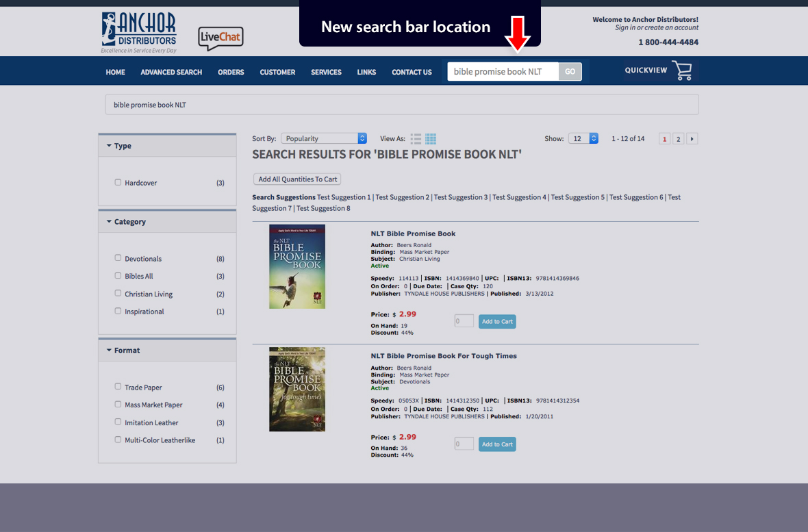808x532 pixels.
Task: Click Sign in or create an account
Action: [x=657, y=28]
